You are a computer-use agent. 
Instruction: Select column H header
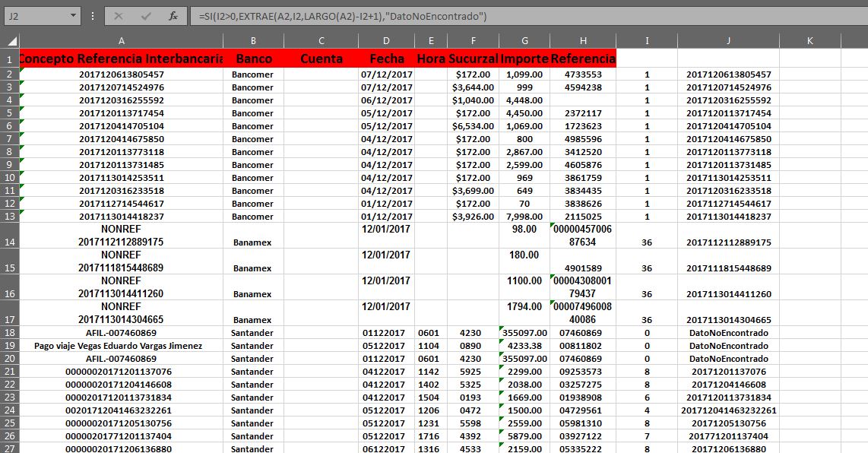583,40
